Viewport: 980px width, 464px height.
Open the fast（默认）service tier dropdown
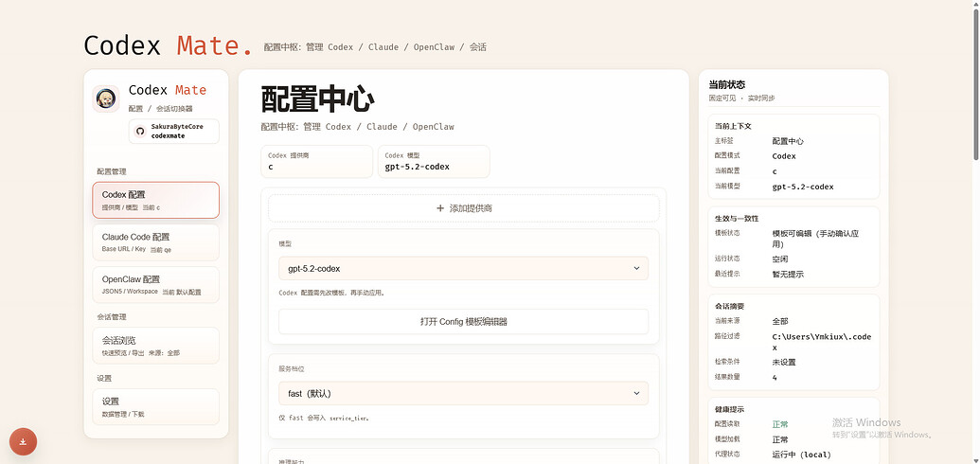(463, 393)
